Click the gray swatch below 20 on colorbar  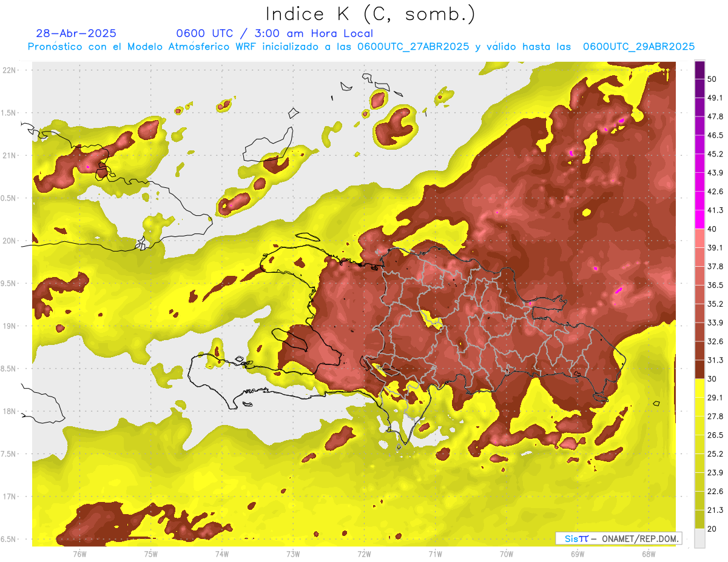click(699, 538)
